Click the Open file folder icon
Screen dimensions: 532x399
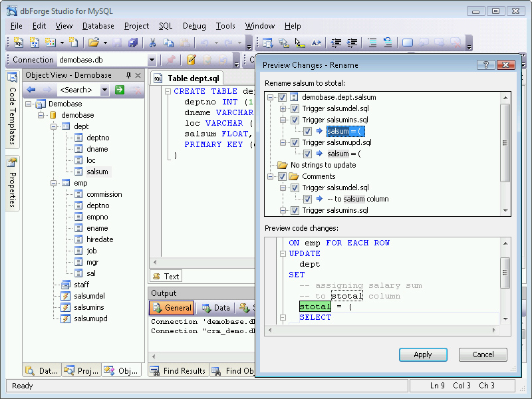coord(93,43)
